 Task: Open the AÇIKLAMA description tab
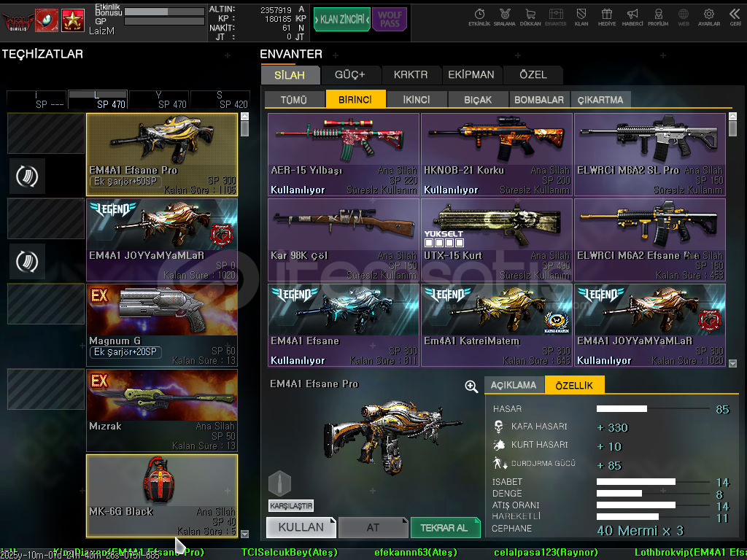[x=514, y=385]
